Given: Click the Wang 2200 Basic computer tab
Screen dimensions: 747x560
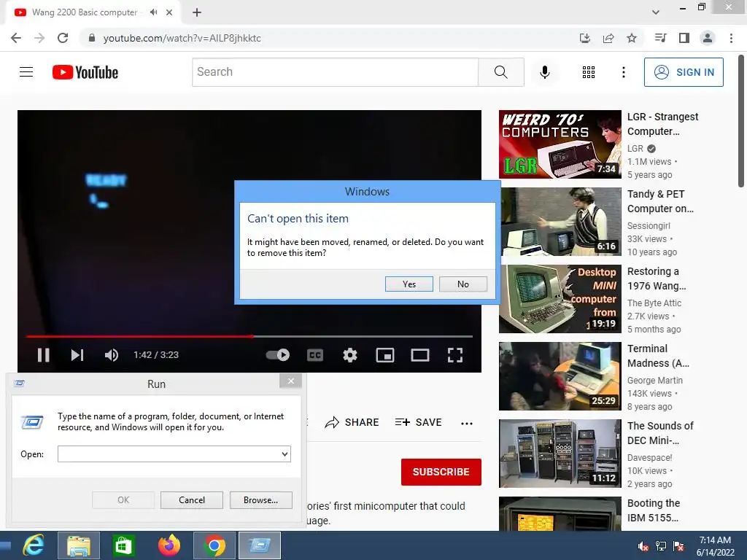Looking at the screenshot, I should [x=85, y=12].
